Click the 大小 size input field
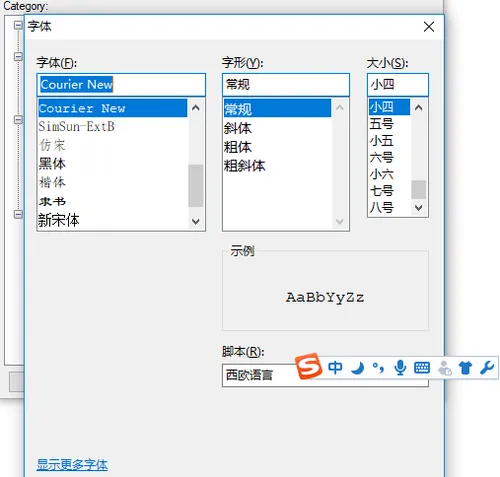This screenshot has height=477, width=500. pyautogui.click(x=398, y=85)
